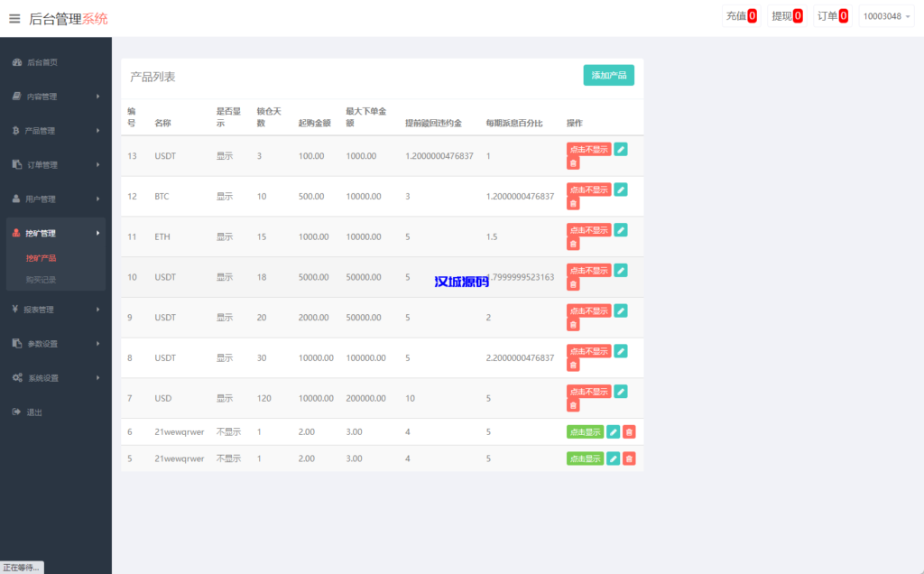The width and height of the screenshot is (924, 574).
Task: Click the trash delete icon for ETH row
Action: [x=573, y=244]
